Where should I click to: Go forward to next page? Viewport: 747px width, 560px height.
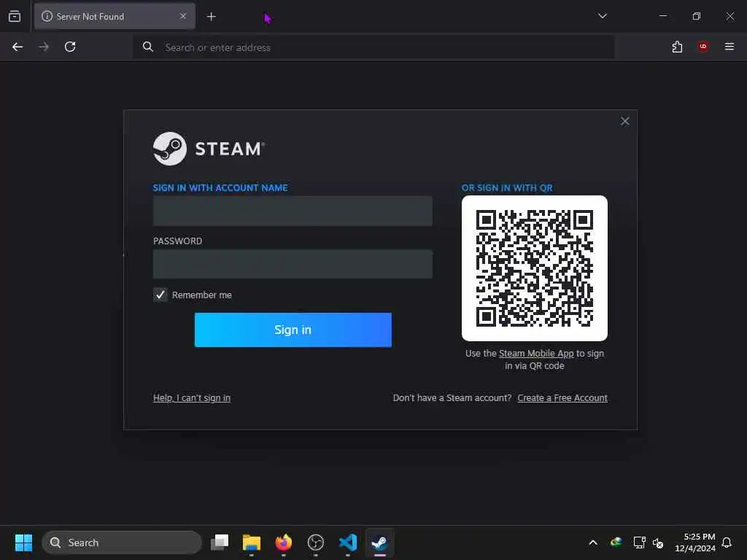pyautogui.click(x=44, y=47)
